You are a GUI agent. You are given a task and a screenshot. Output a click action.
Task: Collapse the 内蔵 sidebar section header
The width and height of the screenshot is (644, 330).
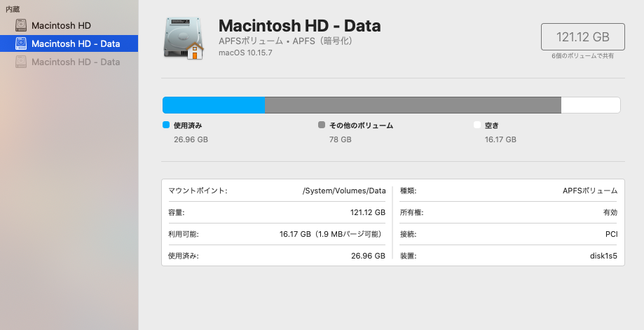pyautogui.click(x=13, y=10)
